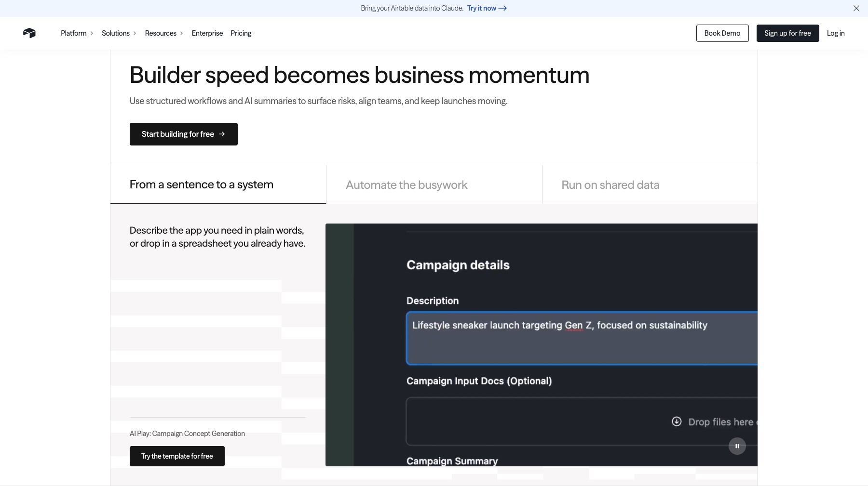Viewport: 868px width, 488px height.
Task: Click the Drop files here upload area
Action: tap(582, 422)
